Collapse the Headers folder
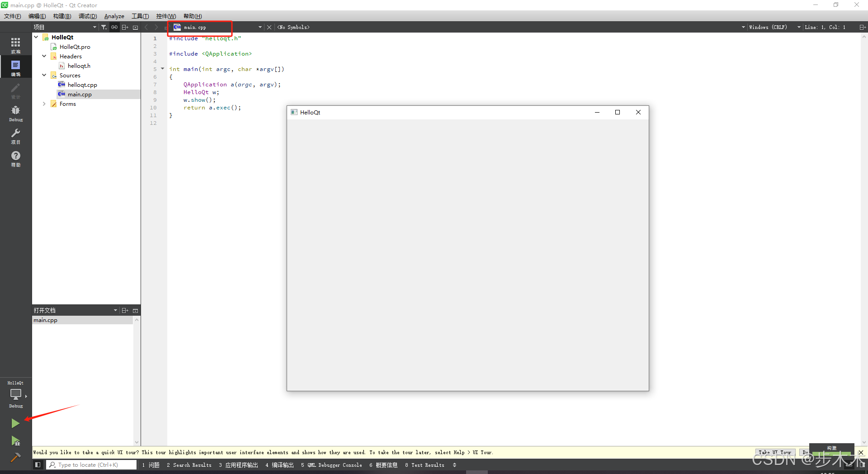This screenshot has width=868, height=474. click(44, 56)
